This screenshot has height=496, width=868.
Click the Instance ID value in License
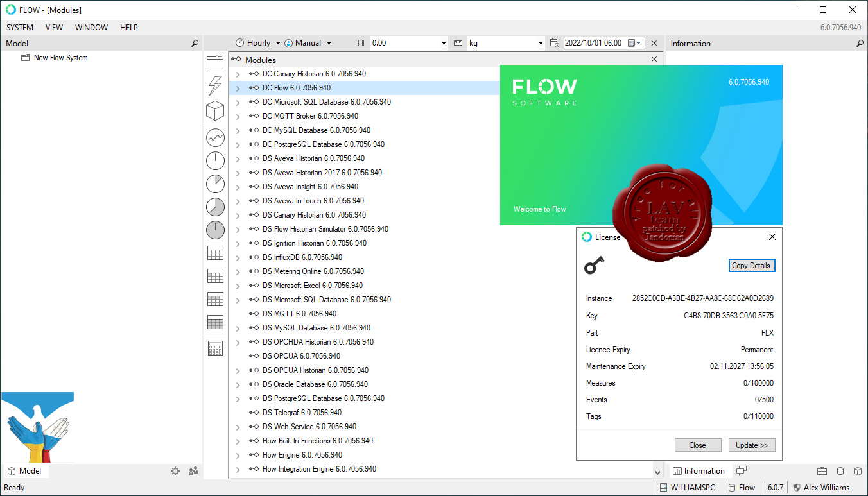(703, 298)
